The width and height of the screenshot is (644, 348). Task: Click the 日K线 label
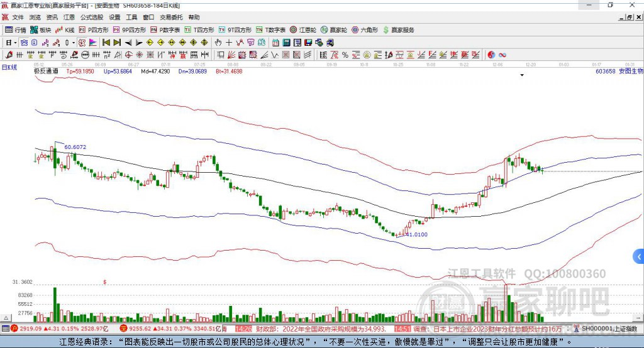9,67
